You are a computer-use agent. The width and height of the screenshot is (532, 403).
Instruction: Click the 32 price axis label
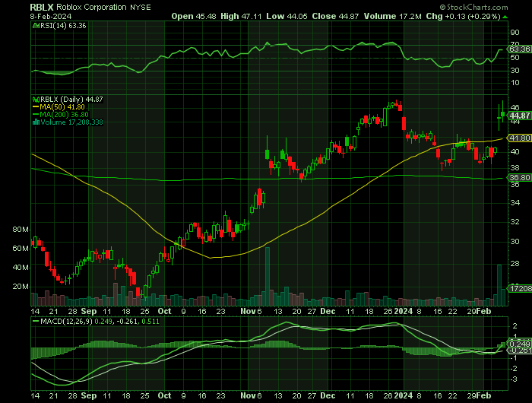[515, 222]
